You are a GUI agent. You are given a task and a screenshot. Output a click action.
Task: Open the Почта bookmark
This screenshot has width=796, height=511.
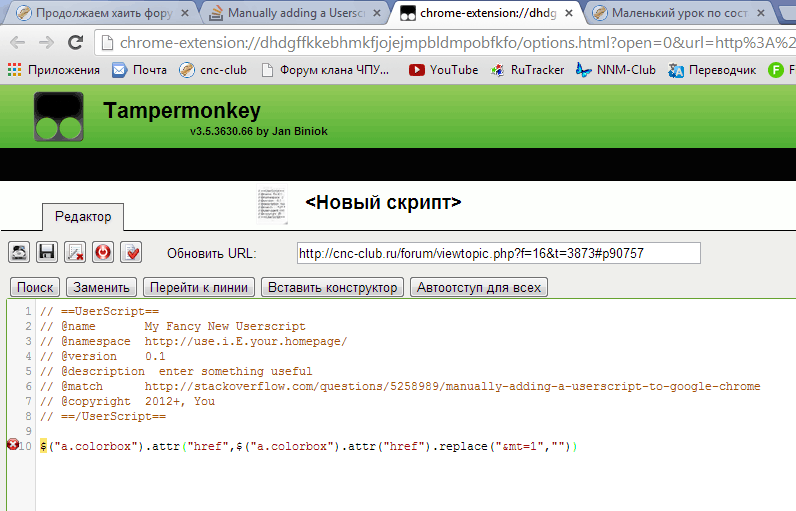coord(140,70)
